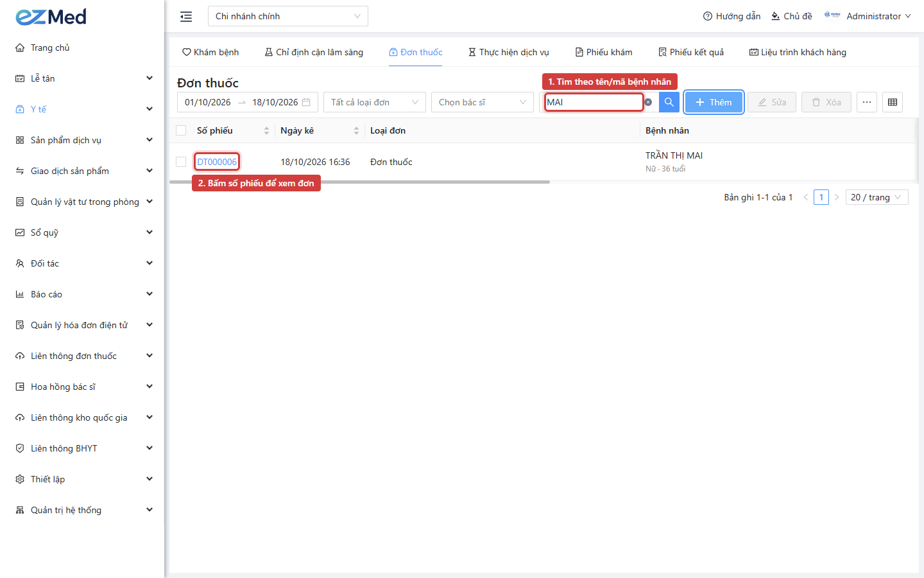The image size is (924, 578).
Task: Select the header select-all checkbox
Action: [181, 130]
